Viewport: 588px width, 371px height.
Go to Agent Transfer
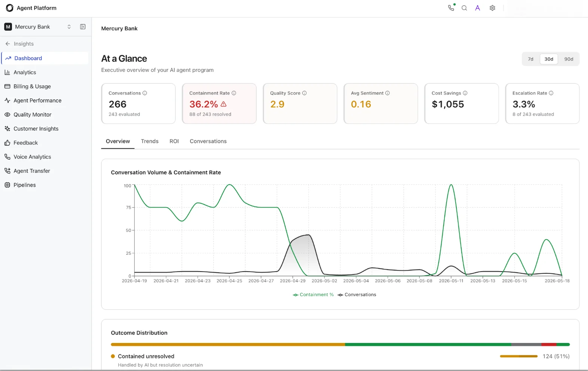click(x=46, y=171)
